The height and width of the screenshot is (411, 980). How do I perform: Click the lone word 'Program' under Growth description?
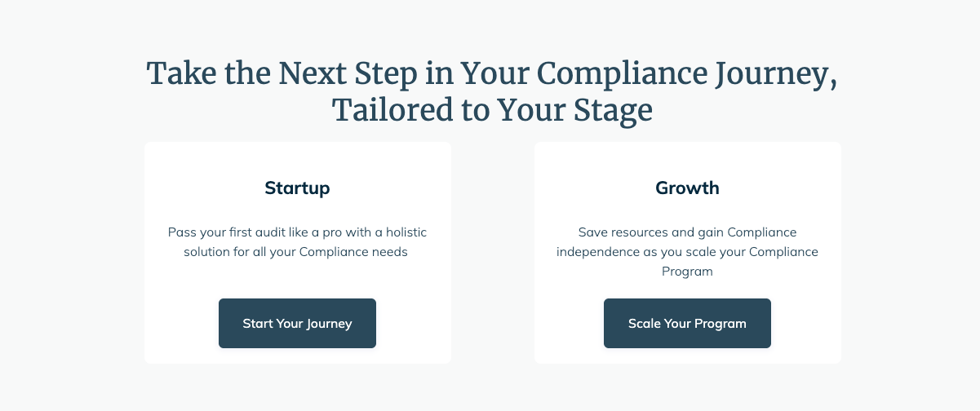[687, 272]
